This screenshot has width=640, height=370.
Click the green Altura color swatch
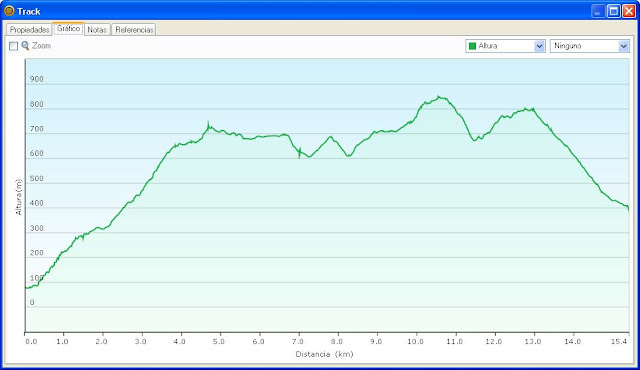(x=472, y=46)
